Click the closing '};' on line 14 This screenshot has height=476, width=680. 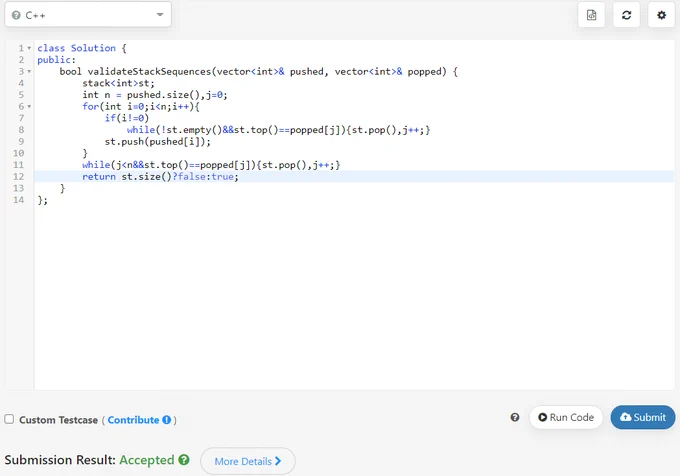(42, 200)
